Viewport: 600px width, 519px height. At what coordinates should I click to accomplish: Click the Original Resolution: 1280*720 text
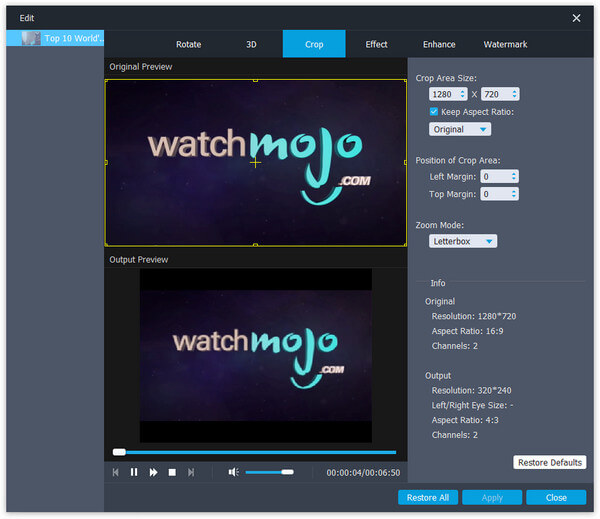tap(474, 316)
